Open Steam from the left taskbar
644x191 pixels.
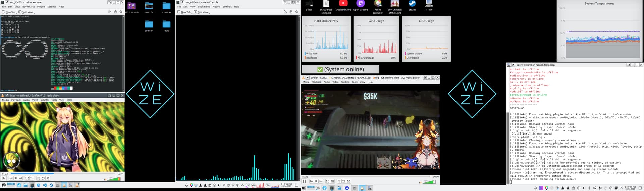point(51,185)
